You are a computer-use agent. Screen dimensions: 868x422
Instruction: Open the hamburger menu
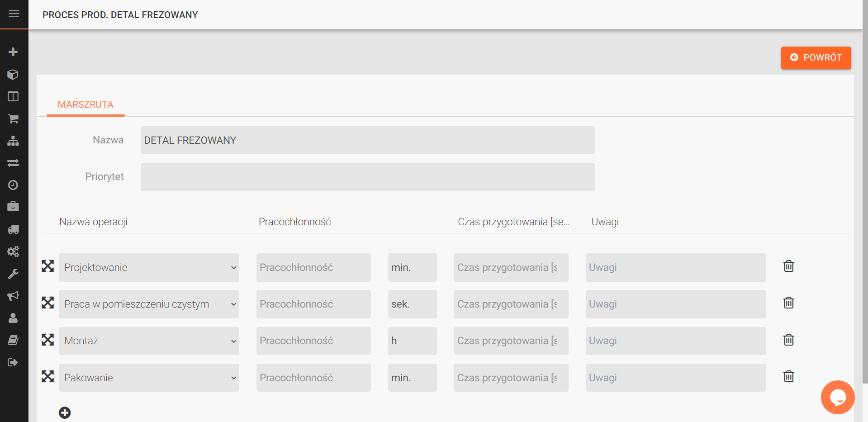tap(14, 14)
